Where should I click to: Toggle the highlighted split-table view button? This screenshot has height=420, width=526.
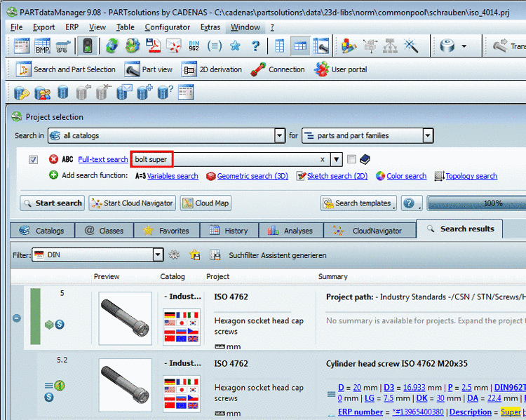300,46
